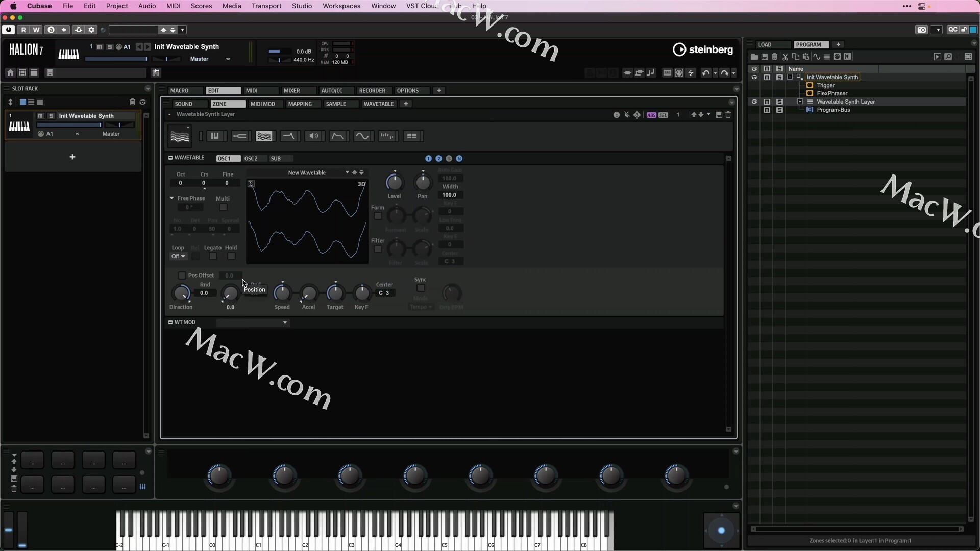Image resolution: width=980 pixels, height=551 pixels.
Task: Click the HALion home icon
Action: pos(10,73)
